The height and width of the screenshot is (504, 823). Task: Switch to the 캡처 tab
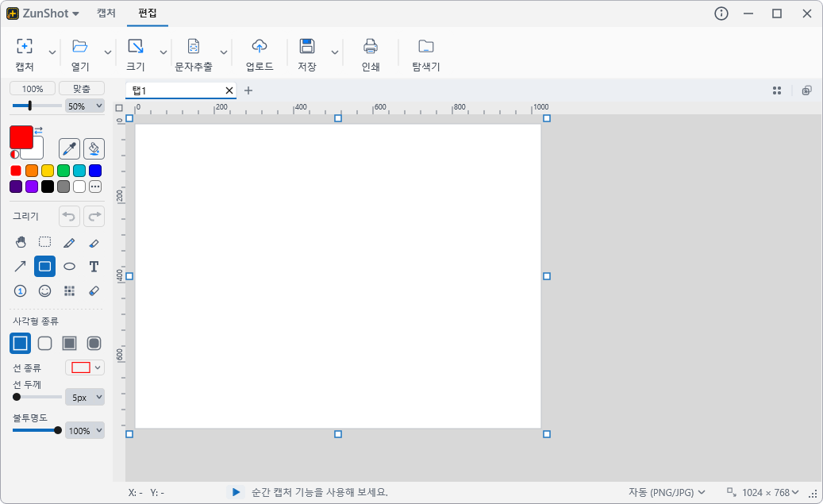pos(106,13)
